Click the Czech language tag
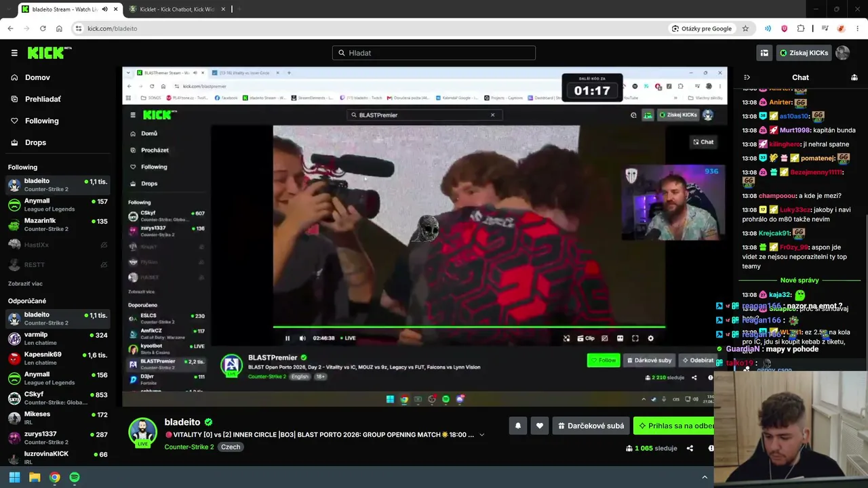Viewport: 868px width, 488px height. coord(231,447)
